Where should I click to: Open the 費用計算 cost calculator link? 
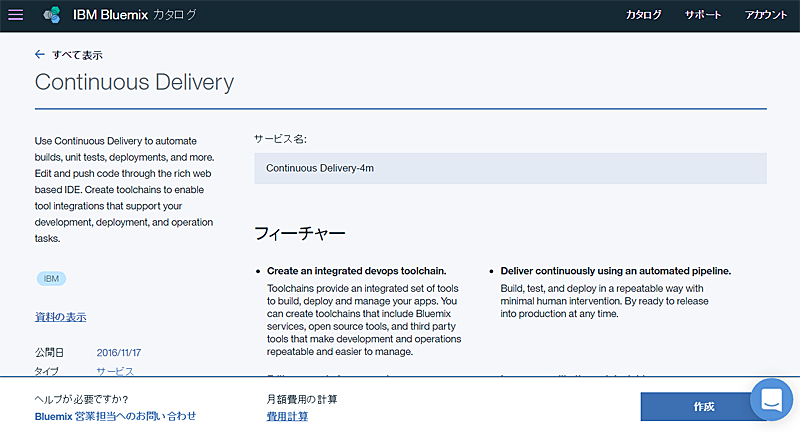tap(287, 416)
